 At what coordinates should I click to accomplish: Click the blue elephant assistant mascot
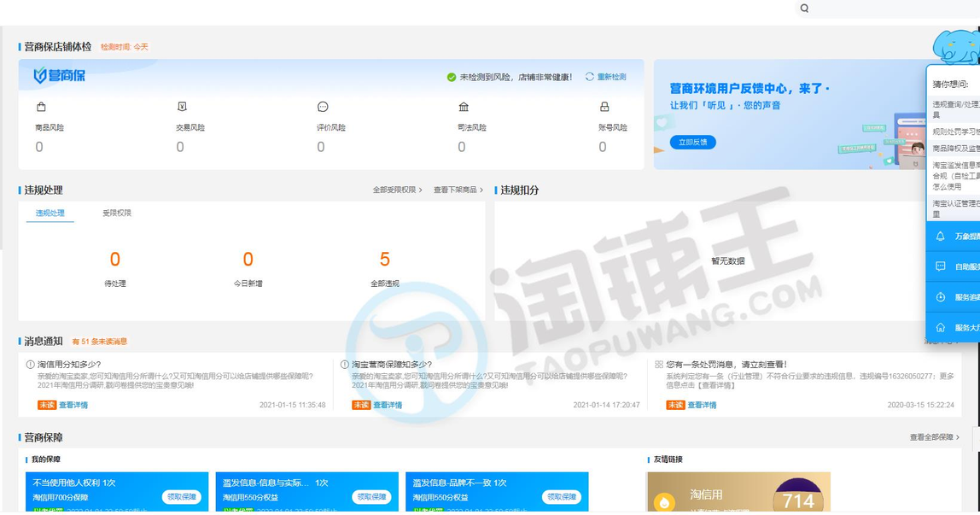955,46
